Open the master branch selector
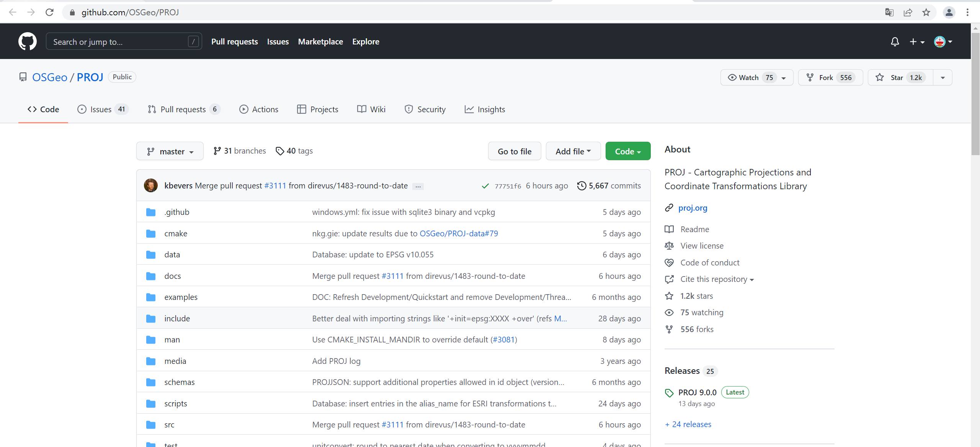The image size is (980, 447). coord(170,151)
